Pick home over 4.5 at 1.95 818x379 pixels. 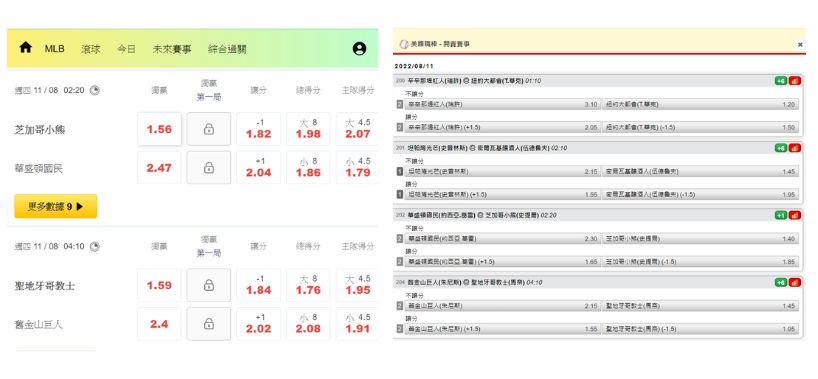point(357,285)
